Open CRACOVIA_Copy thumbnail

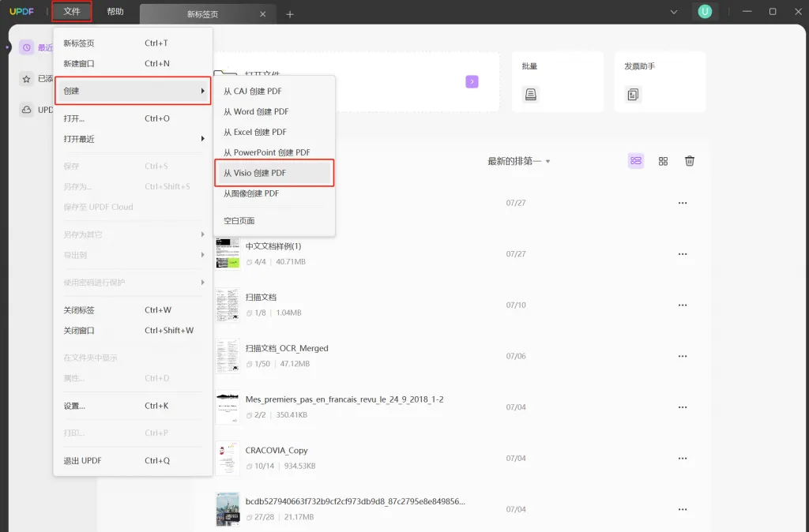click(228, 458)
